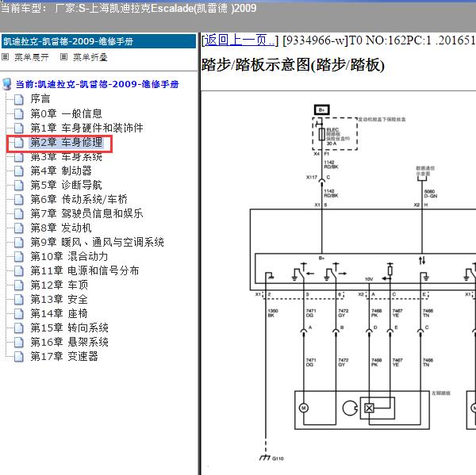Open chapter 第11章 电源和信号分布
Image resolution: width=476 pixels, height=475 pixels.
(x=85, y=270)
